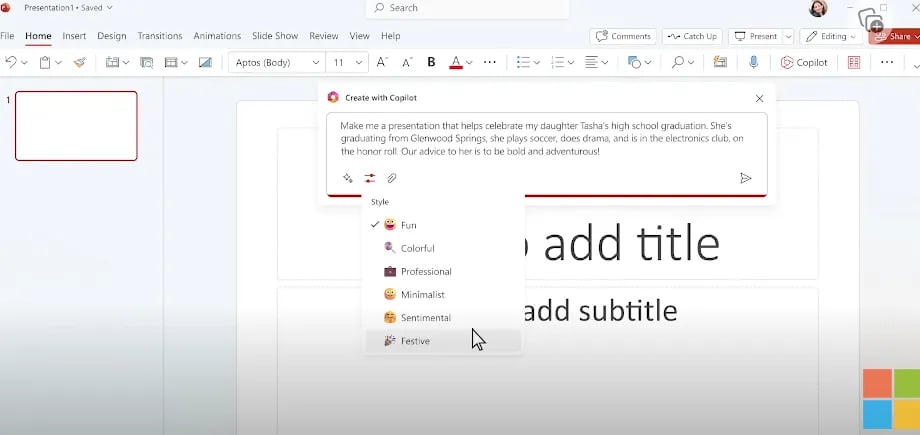
Task: Open the Comments pane
Action: coord(623,36)
